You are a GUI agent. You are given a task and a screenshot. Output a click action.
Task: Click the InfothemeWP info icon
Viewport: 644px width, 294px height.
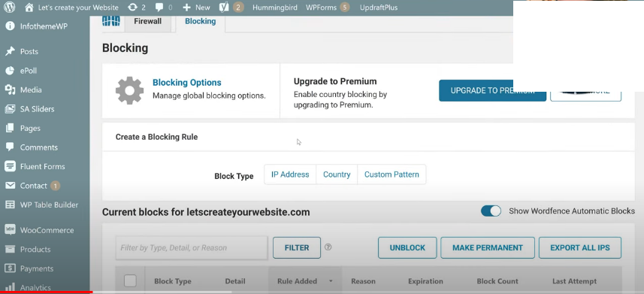(10, 26)
